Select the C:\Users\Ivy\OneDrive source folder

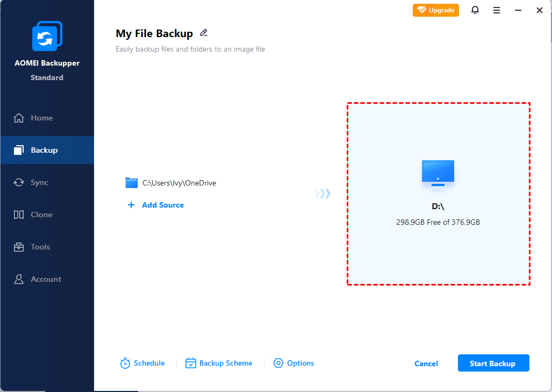pyautogui.click(x=179, y=183)
